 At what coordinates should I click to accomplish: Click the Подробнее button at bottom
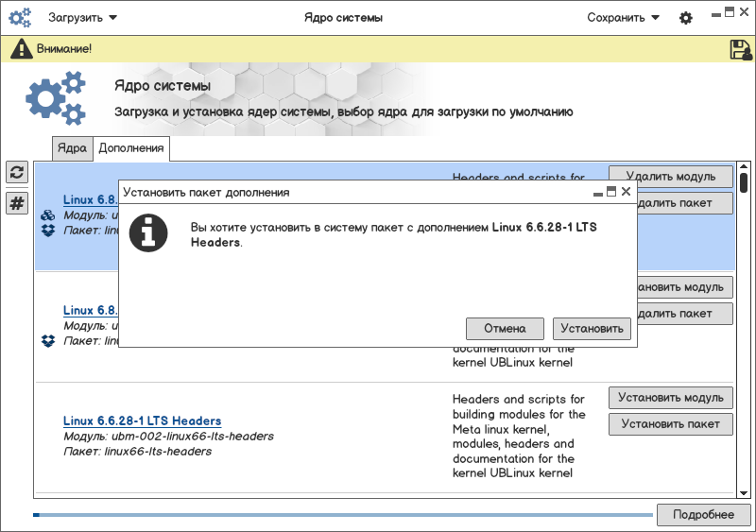(703, 514)
